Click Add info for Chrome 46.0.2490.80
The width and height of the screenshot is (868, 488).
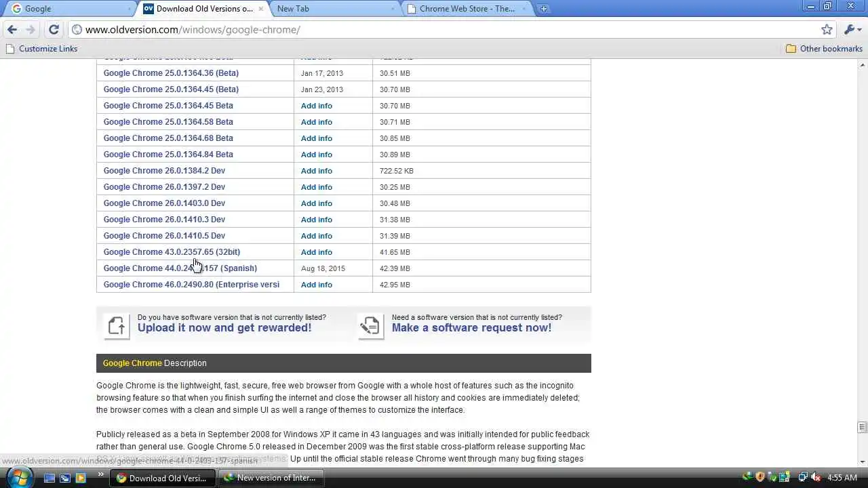coord(317,285)
